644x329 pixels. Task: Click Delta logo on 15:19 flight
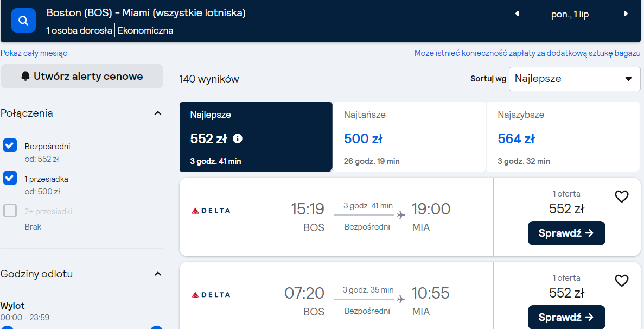[x=211, y=211]
